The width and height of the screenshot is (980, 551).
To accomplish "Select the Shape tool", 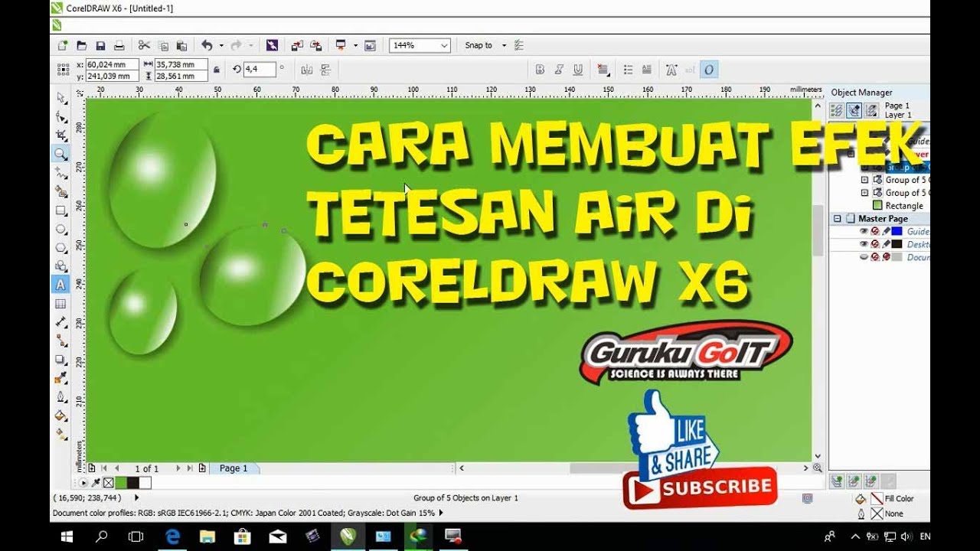I will [60, 116].
